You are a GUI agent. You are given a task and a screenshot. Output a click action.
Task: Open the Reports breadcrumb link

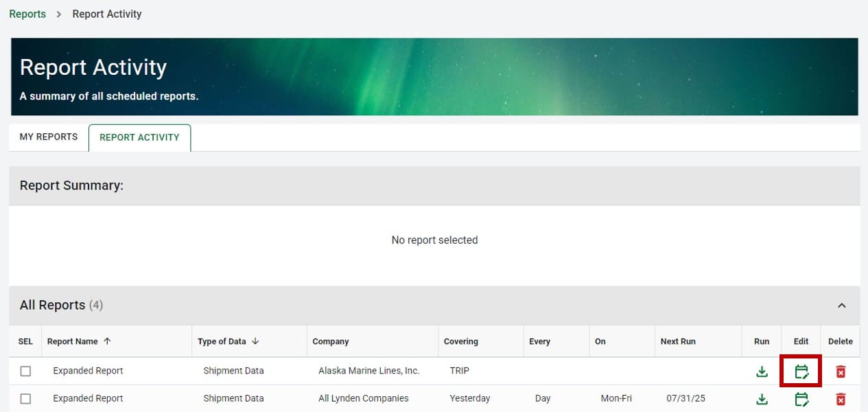(x=27, y=13)
